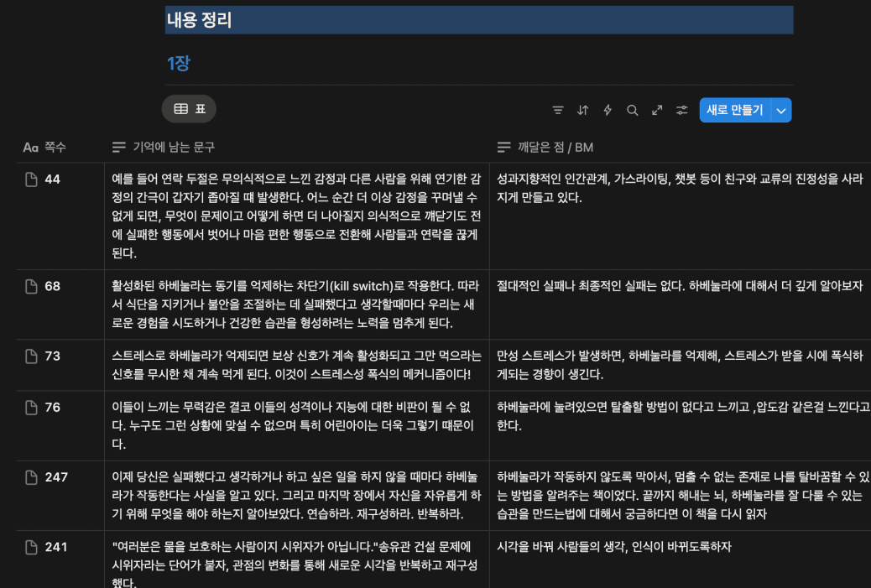Open view settings sliders icon
This screenshot has width=871, height=588.
(682, 110)
